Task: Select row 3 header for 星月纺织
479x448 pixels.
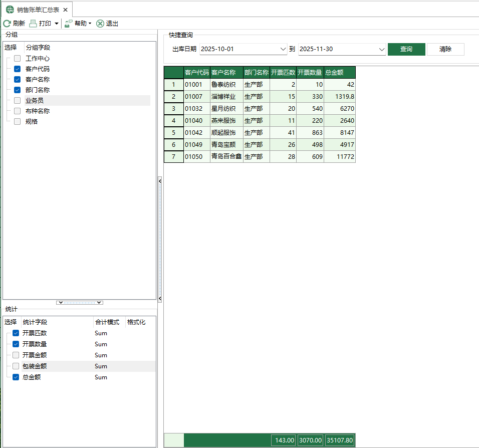Action: pyautogui.click(x=174, y=109)
